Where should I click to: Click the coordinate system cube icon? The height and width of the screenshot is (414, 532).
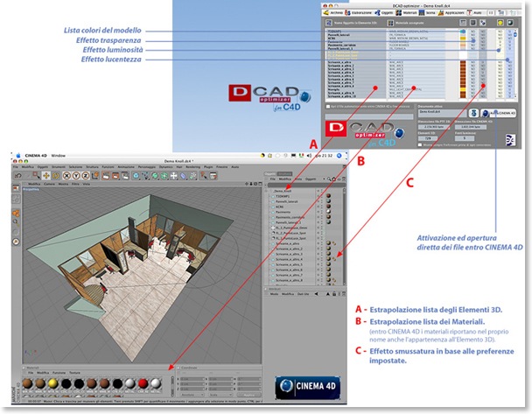(x=95, y=175)
